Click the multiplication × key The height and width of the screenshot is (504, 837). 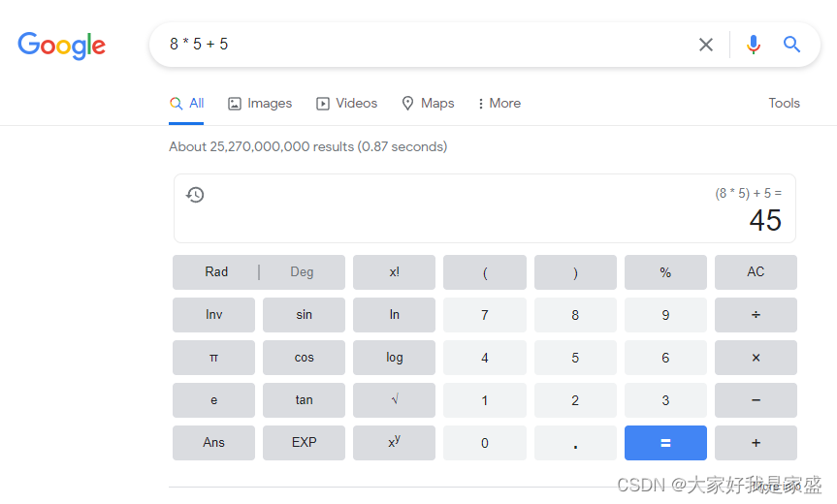[x=756, y=358]
